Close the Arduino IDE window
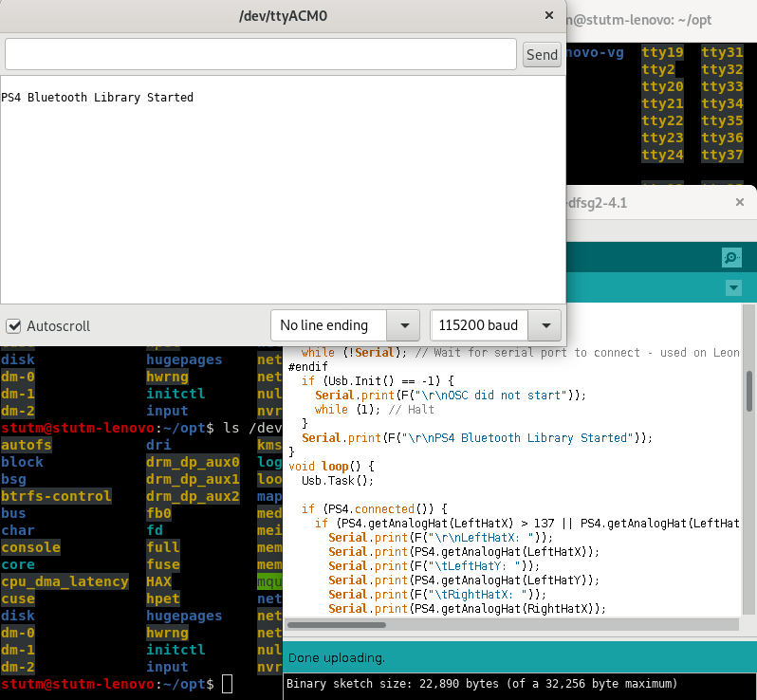This screenshot has width=757, height=700. click(740, 203)
